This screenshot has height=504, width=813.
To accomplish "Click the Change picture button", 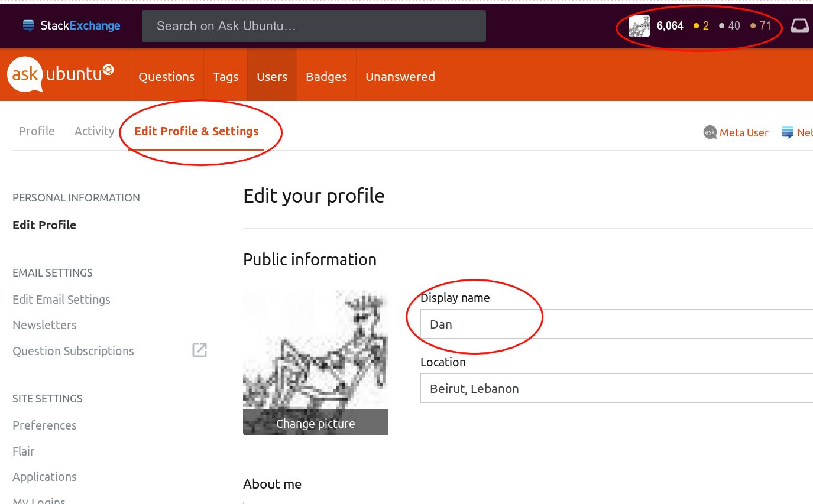I will (x=316, y=422).
